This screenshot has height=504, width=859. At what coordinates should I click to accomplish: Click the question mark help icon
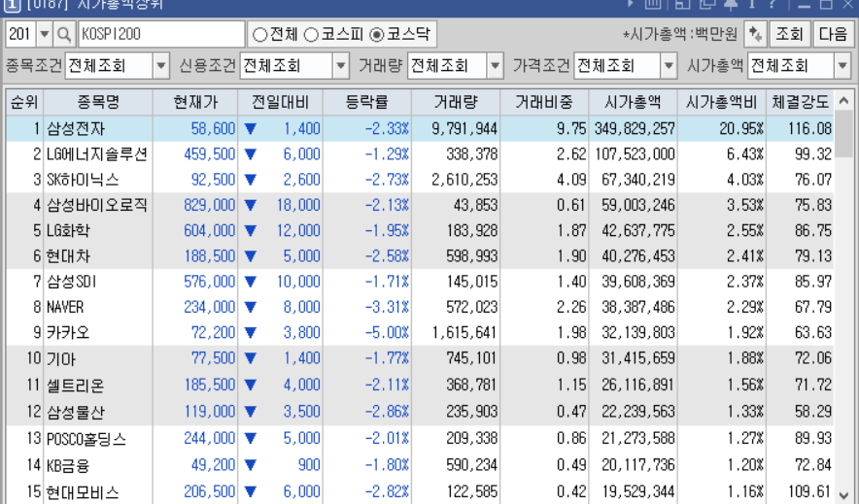[x=773, y=5]
